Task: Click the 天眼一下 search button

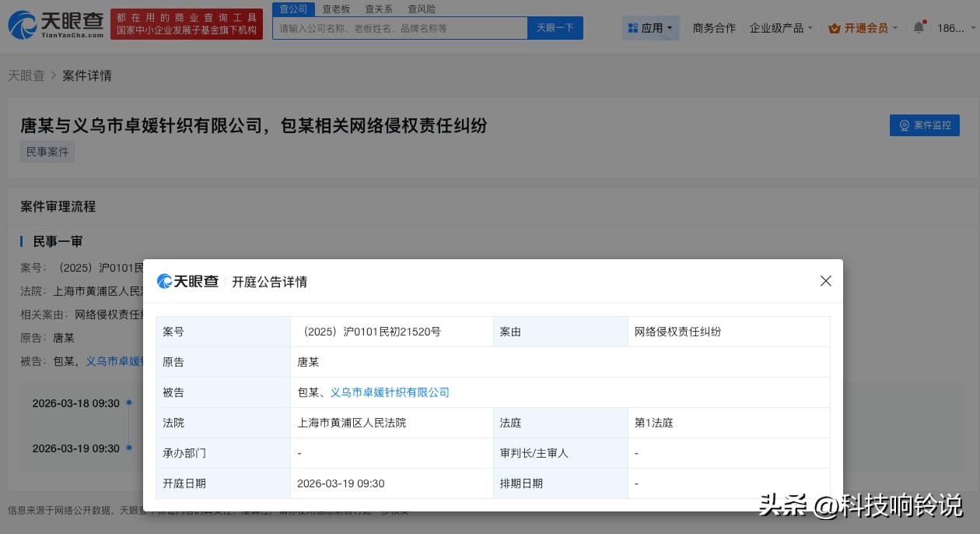Action: [555, 27]
